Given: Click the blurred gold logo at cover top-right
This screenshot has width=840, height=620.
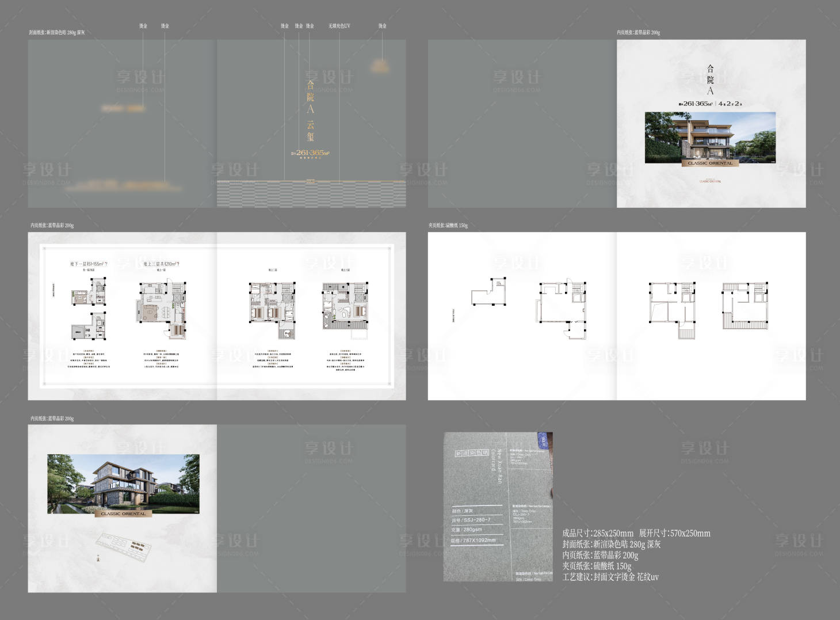Looking at the screenshot, I should click(x=379, y=63).
